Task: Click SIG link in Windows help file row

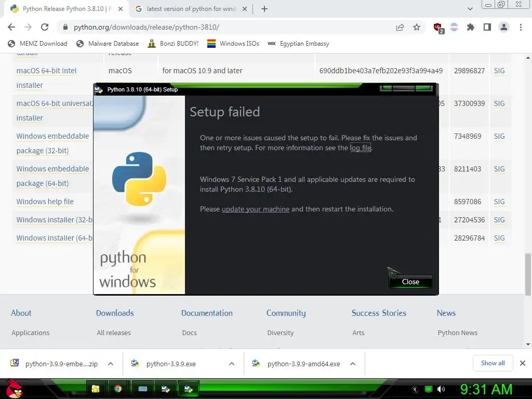Action: 499,202
